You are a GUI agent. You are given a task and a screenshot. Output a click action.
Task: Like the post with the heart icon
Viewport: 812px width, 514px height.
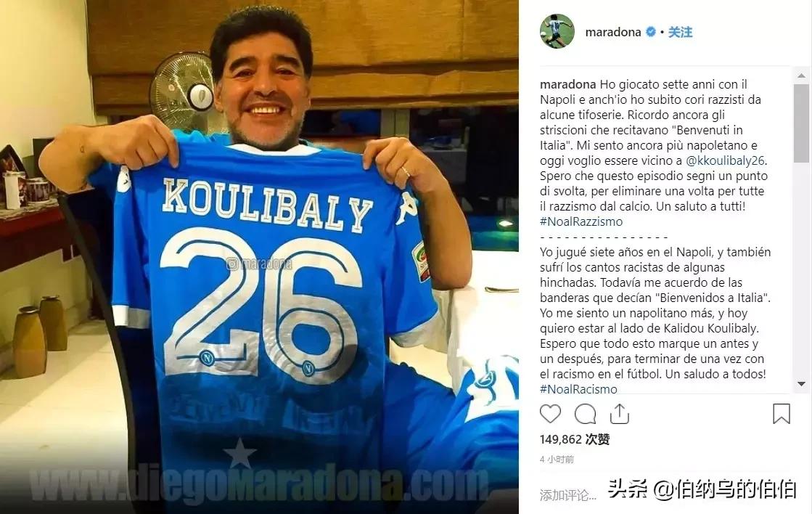click(550, 414)
